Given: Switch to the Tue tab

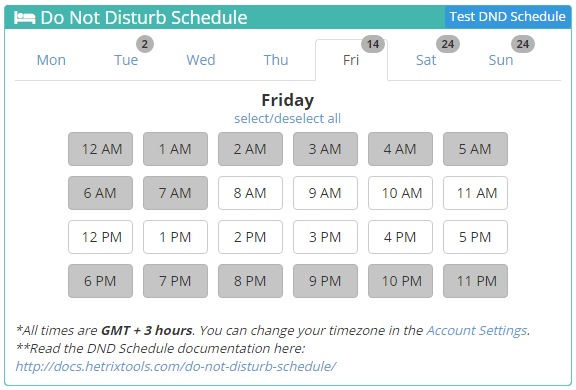Looking at the screenshot, I should click(x=126, y=60).
